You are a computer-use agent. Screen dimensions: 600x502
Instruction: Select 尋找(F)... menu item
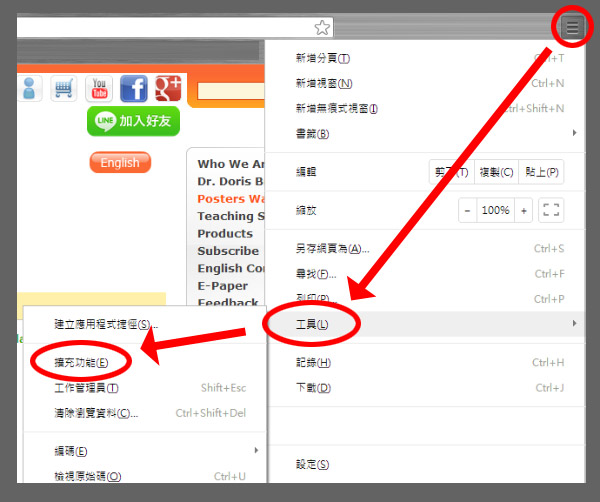point(425,274)
